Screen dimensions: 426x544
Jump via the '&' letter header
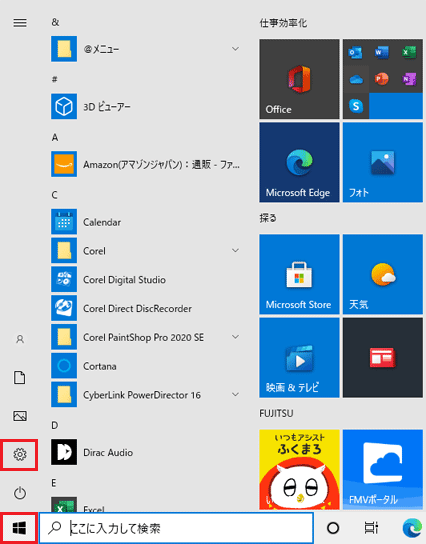pos(55,22)
